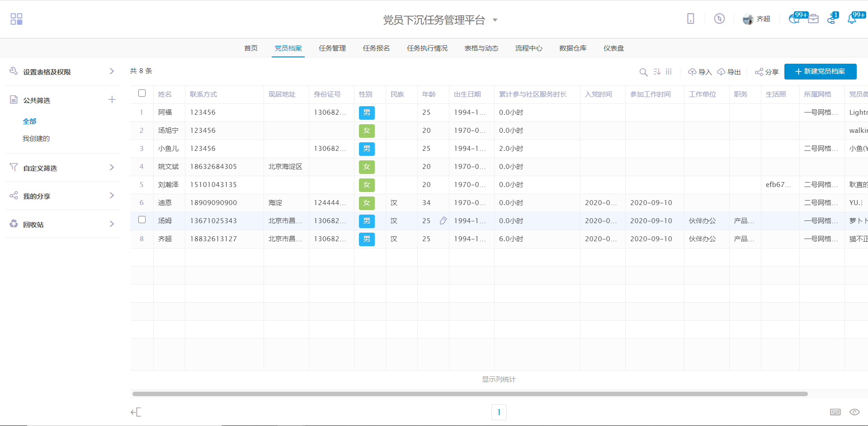This screenshot has width=868, height=426.
Task: Open the platform title dropdown arrow
Action: pos(495,20)
